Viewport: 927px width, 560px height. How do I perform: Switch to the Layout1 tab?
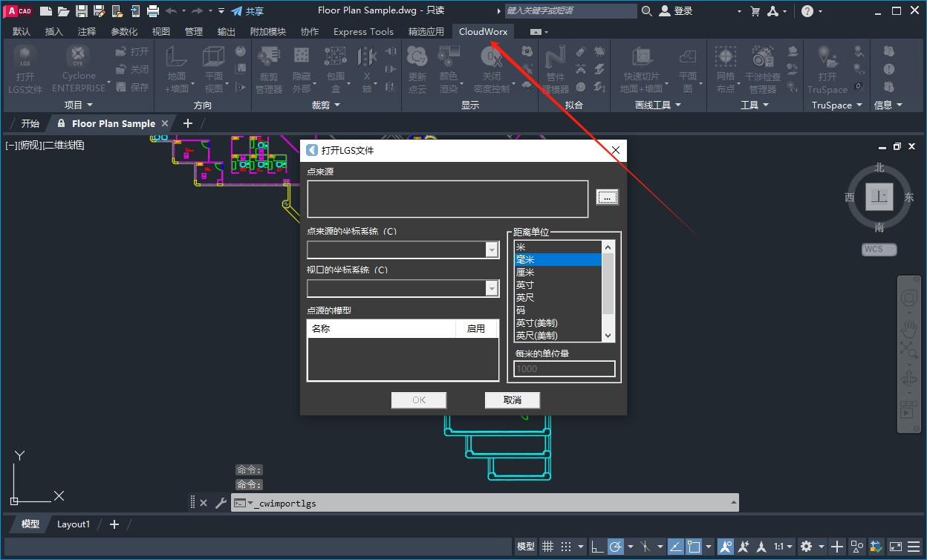coord(74,524)
